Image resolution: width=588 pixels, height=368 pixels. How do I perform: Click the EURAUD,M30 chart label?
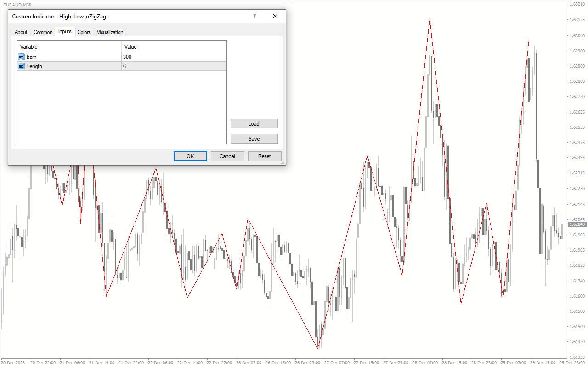pyautogui.click(x=17, y=5)
